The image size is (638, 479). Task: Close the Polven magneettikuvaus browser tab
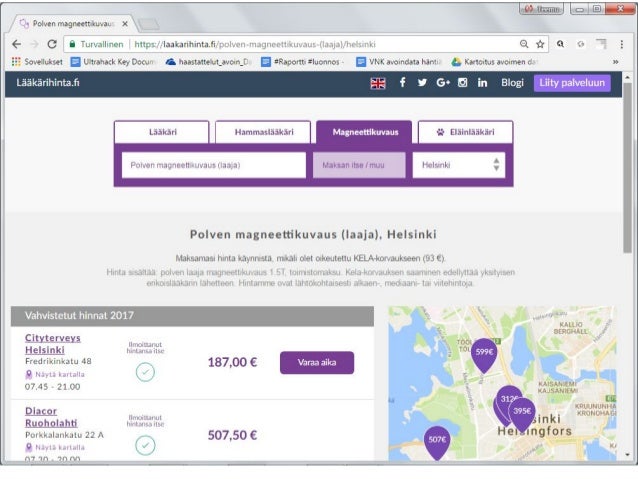[125, 24]
